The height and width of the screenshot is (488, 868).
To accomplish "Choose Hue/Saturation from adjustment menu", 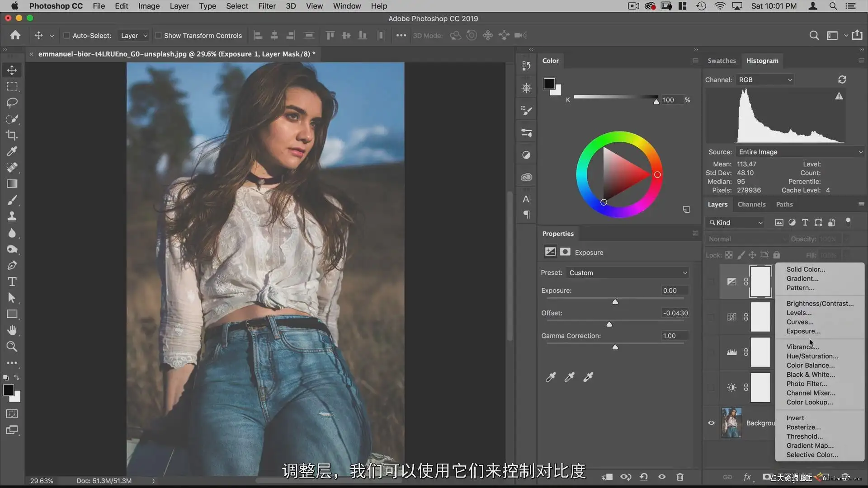I will click(812, 356).
